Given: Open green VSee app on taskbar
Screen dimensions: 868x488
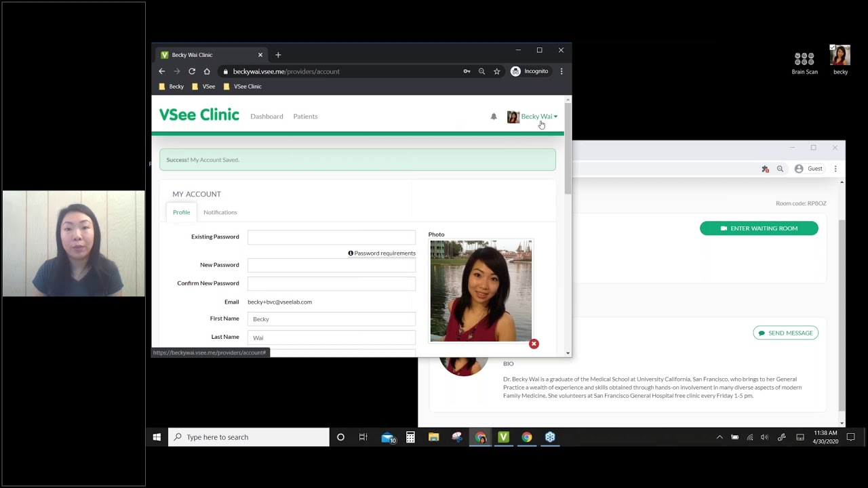Looking at the screenshot, I should [503, 437].
